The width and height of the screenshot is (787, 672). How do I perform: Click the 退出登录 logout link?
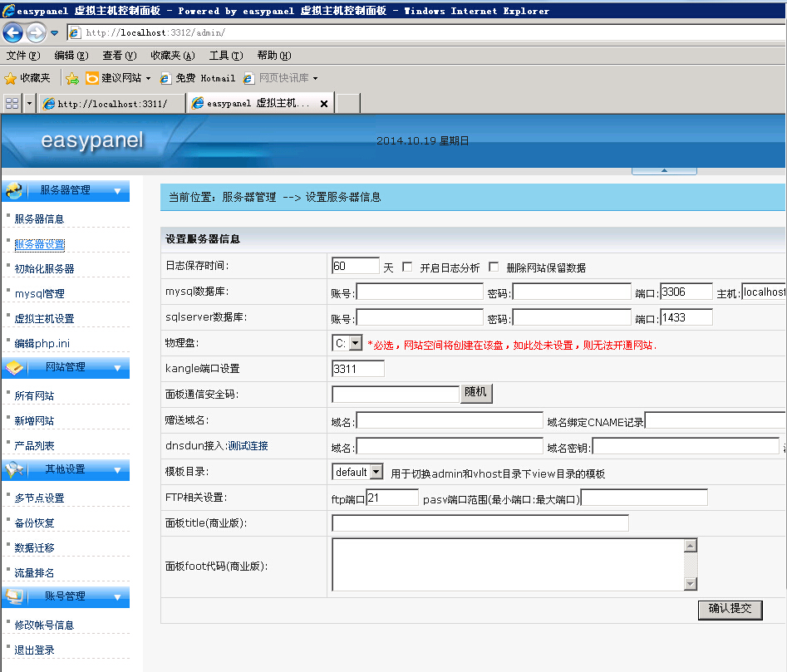pyautogui.click(x=34, y=650)
